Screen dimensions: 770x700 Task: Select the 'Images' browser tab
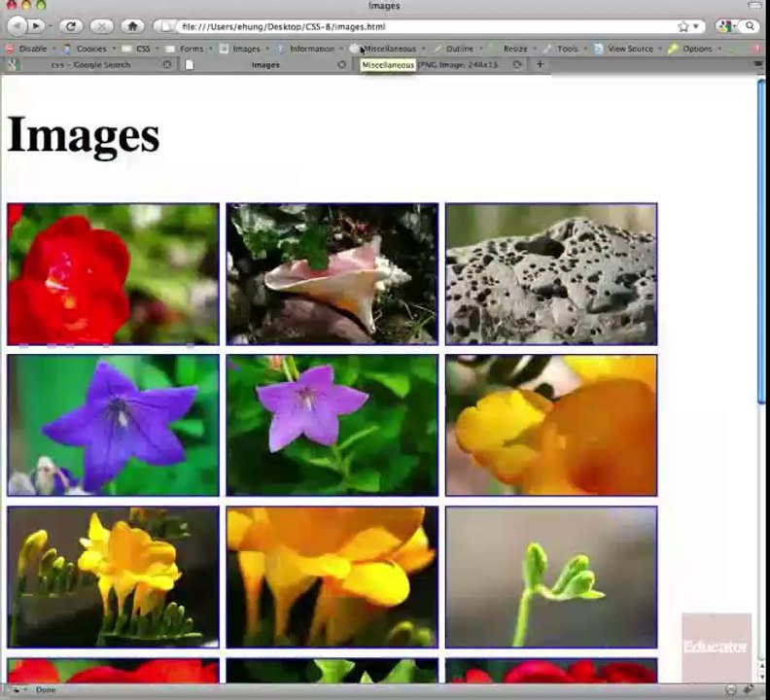265,65
